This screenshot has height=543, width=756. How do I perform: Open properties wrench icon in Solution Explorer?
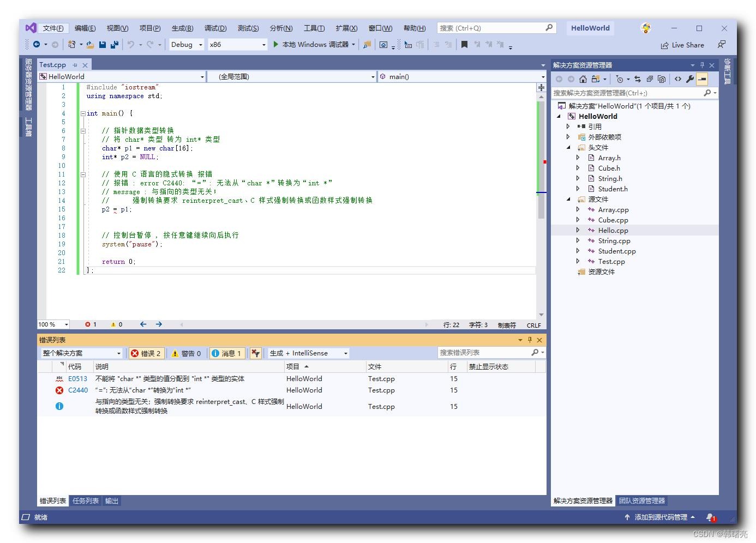pos(690,79)
